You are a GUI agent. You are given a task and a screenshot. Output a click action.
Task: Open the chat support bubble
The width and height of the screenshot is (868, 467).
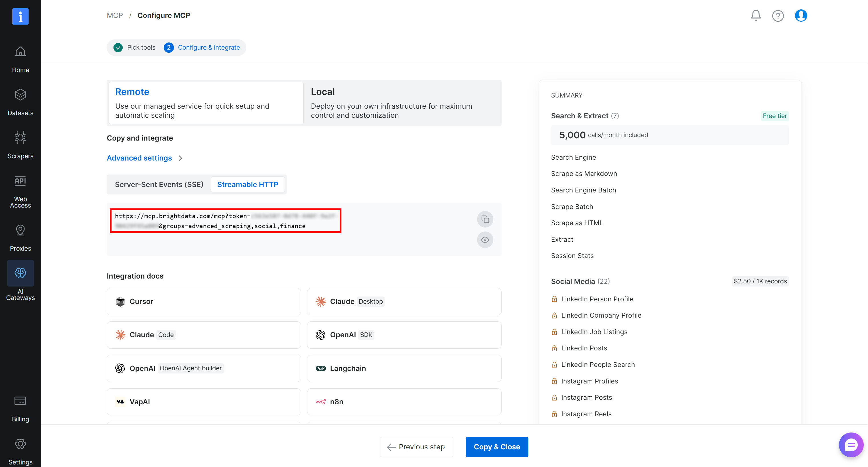click(851, 445)
